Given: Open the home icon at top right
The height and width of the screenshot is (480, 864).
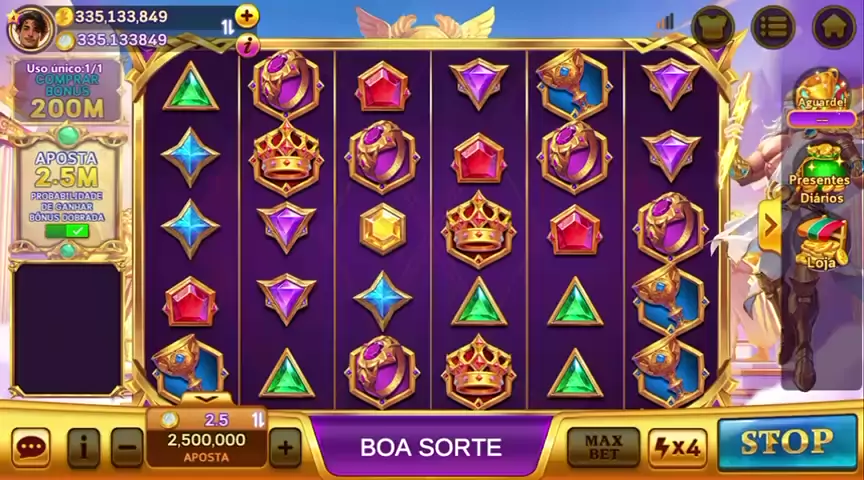Looking at the screenshot, I should point(834,28).
